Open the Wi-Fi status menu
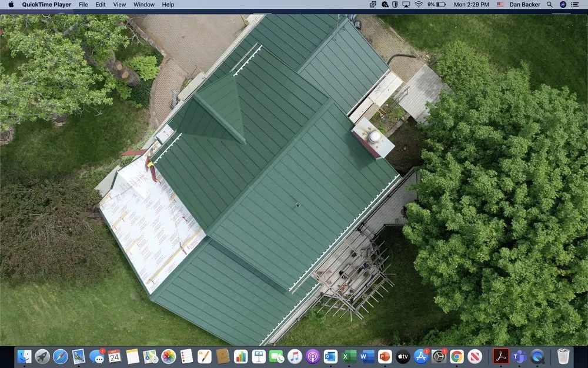This screenshot has width=588, height=368. (x=419, y=5)
